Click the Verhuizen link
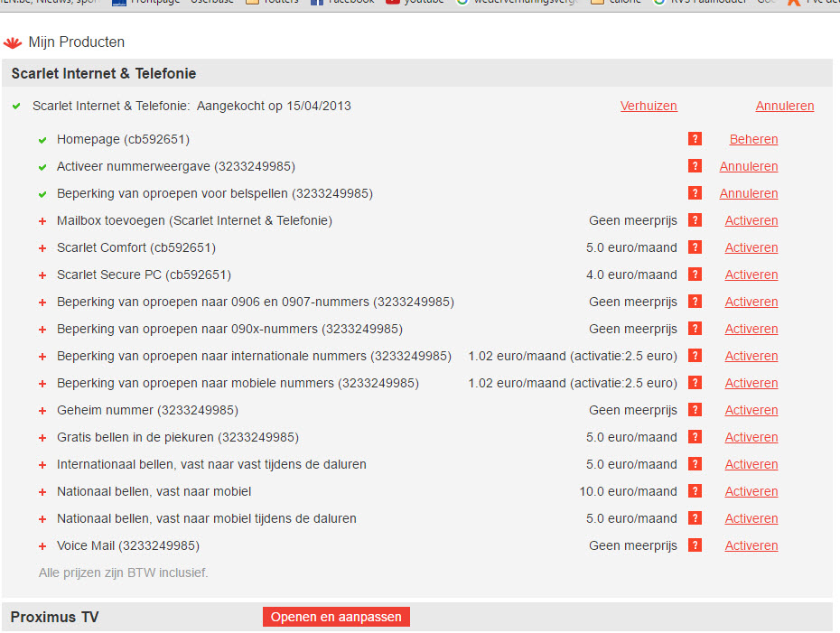Screen dimensions: 840x633 coord(649,106)
